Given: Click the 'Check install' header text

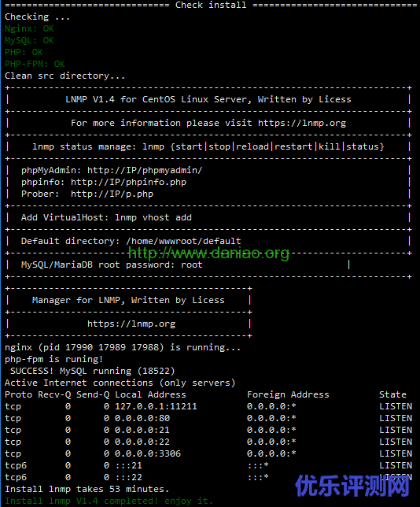Looking at the screenshot, I should 211,5.
